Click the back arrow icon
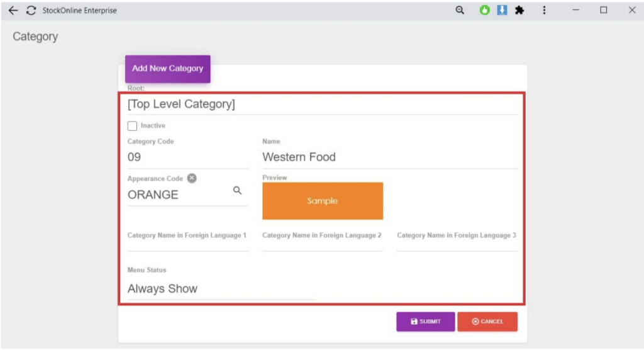 click(x=13, y=11)
